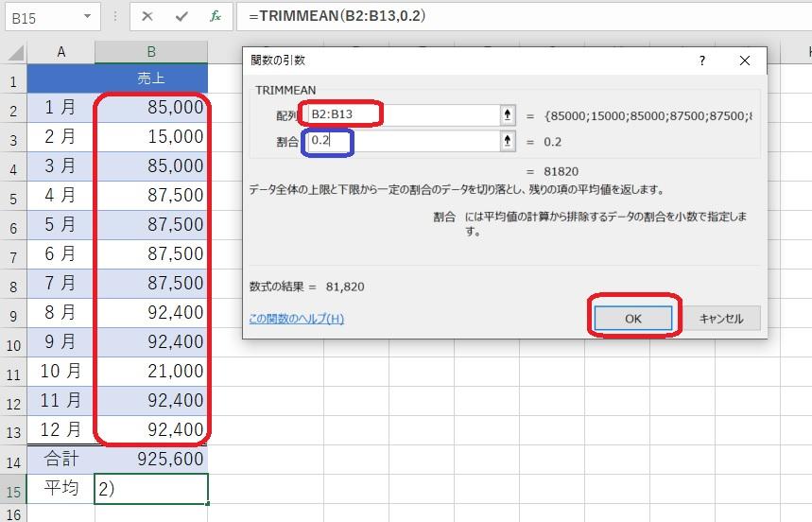Open the Name Box dropdown arrow
Screen dimensions: 812x522
tap(88, 17)
